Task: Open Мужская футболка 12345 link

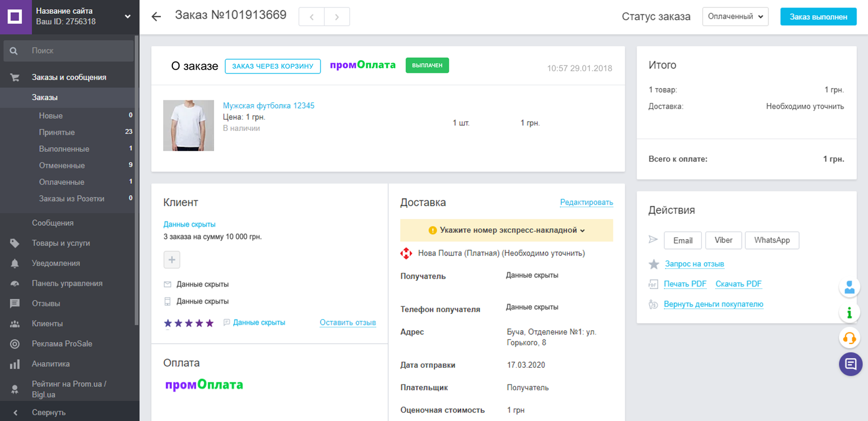Action: click(x=269, y=105)
